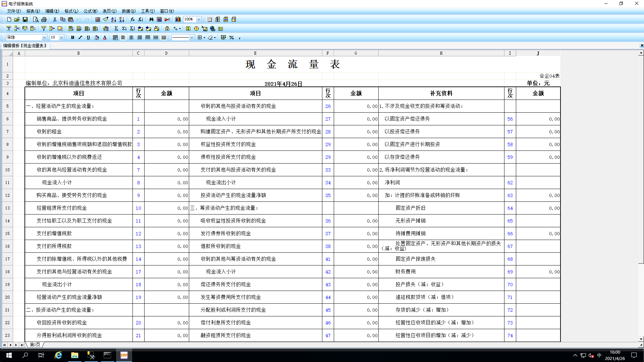644x362 pixels.
Task: Toggle underline formatting
Action: (88, 38)
